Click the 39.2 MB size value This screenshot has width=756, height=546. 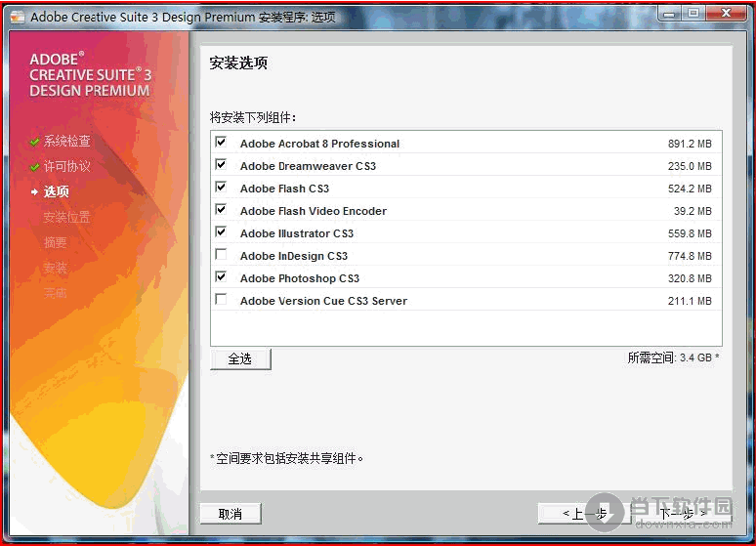[x=693, y=211]
